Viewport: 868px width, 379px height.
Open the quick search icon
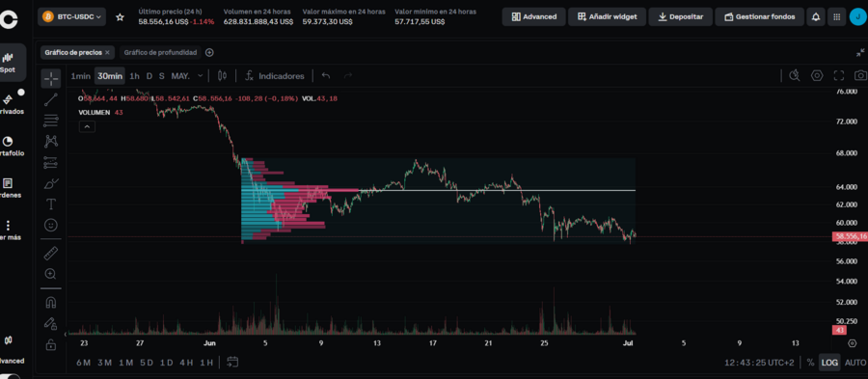point(795,76)
